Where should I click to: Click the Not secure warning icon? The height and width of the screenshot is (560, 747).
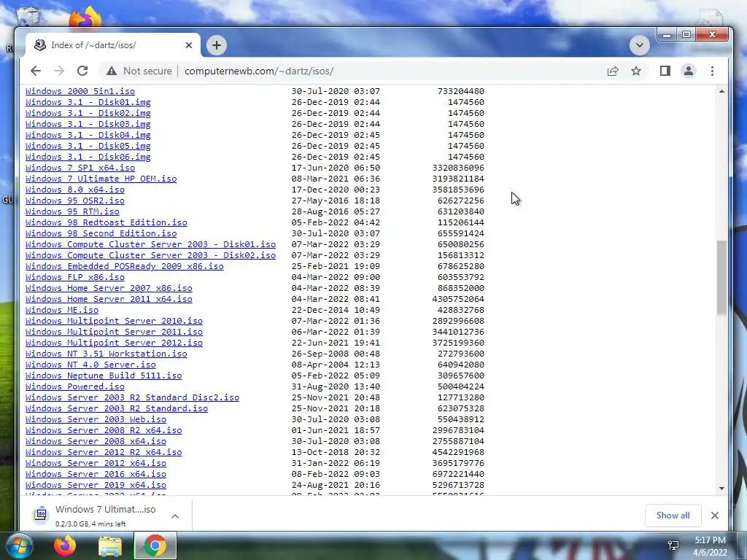pyautogui.click(x=112, y=71)
